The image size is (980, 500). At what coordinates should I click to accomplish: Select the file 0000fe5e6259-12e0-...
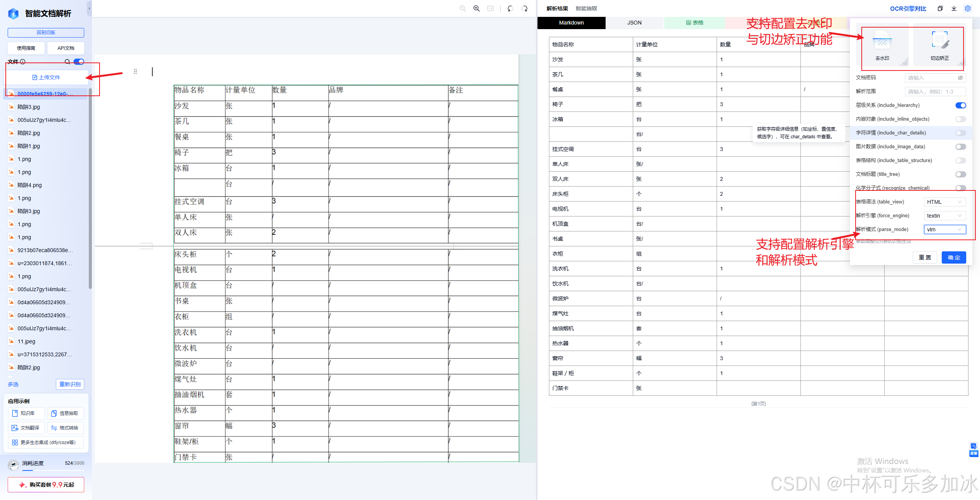[45, 94]
